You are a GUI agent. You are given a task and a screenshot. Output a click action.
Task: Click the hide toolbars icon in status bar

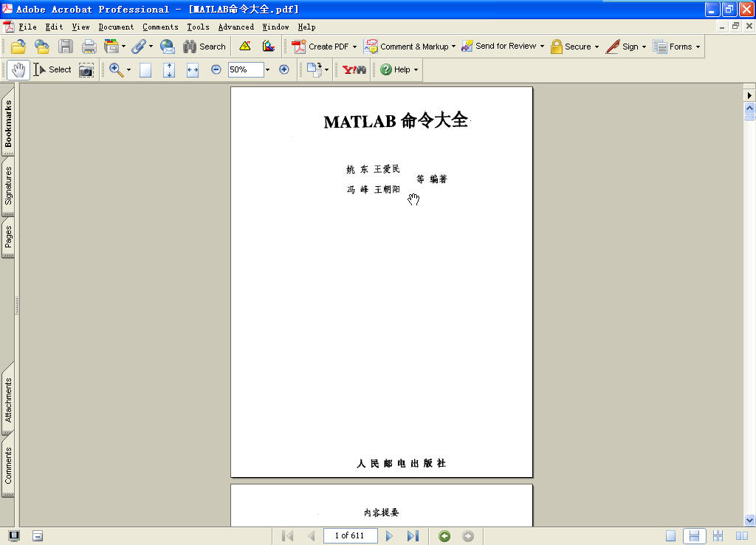point(38,536)
